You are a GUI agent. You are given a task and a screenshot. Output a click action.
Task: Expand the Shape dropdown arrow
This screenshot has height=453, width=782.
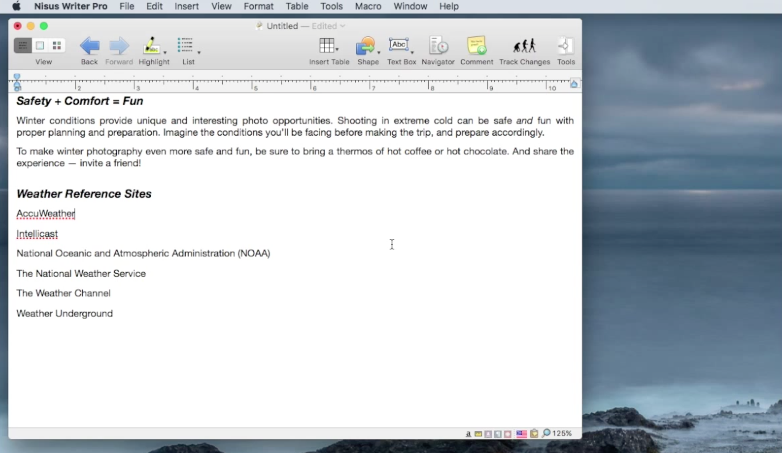point(379,52)
